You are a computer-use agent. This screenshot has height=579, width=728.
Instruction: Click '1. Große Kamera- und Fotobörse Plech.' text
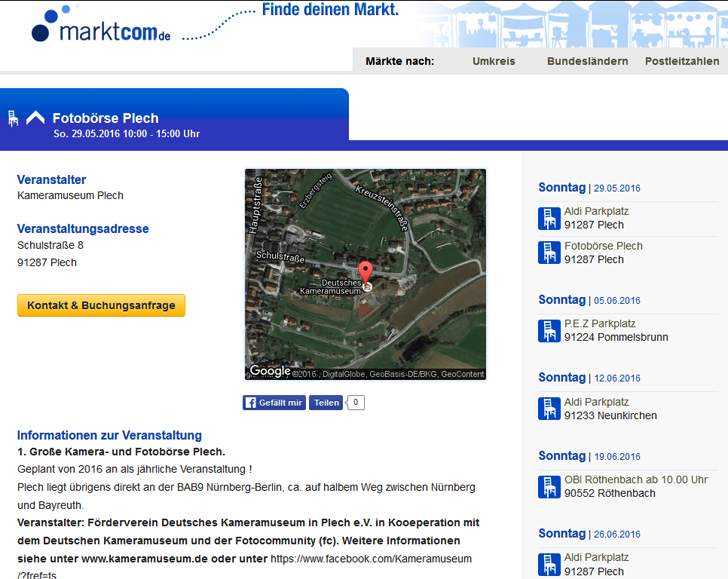click(x=121, y=452)
